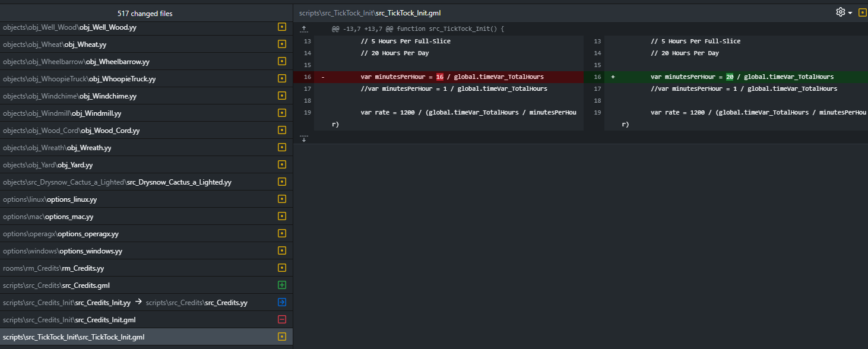
Task: Select rm_Credits.yy room file
Action: point(146,268)
